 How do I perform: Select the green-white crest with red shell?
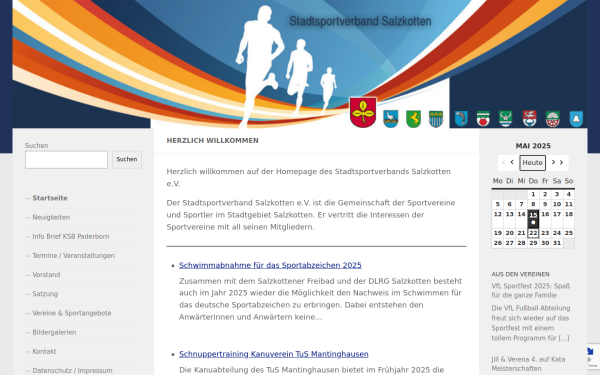483,119
